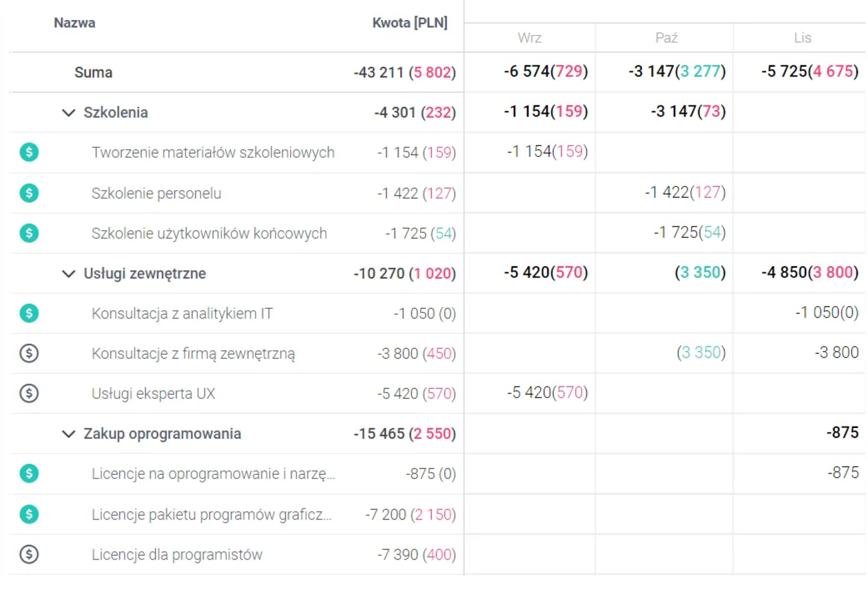Click dollar icon beside Konsultacja z analitykiem IT

(29, 314)
